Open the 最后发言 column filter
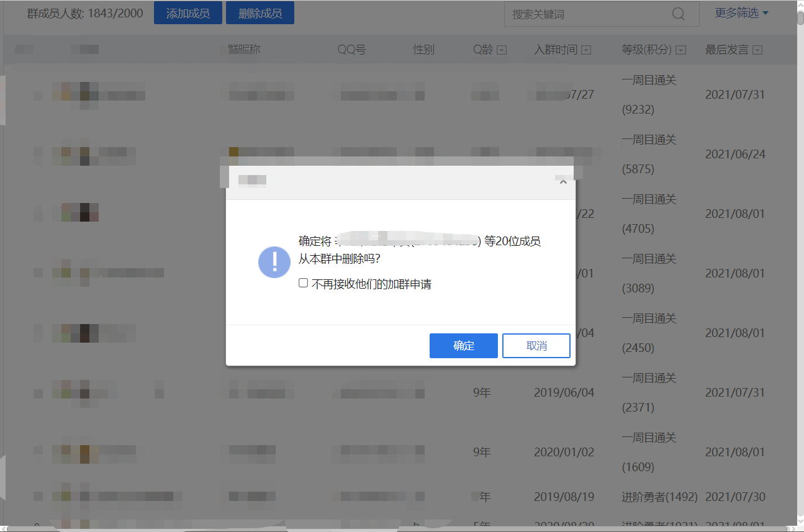Viewport: 804px width, 532px height. point(757,50)
